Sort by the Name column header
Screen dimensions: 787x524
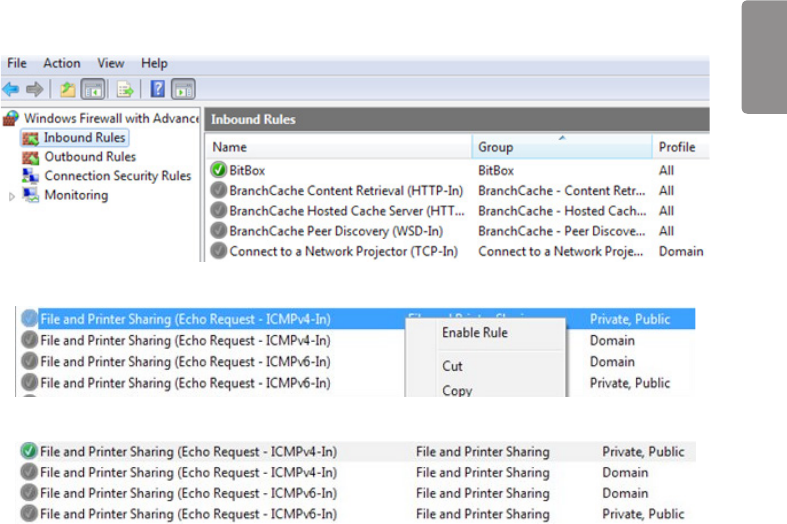coord(339,147)
